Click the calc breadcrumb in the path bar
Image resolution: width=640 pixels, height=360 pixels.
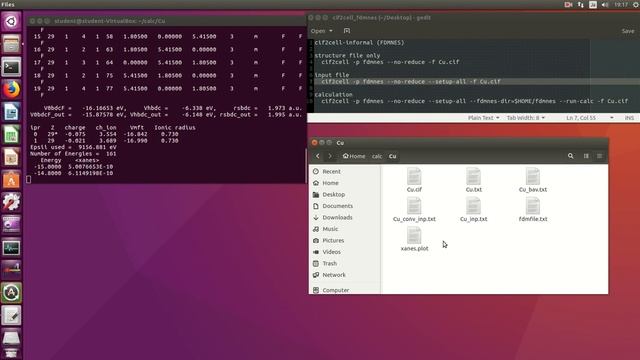coord(377,156)
